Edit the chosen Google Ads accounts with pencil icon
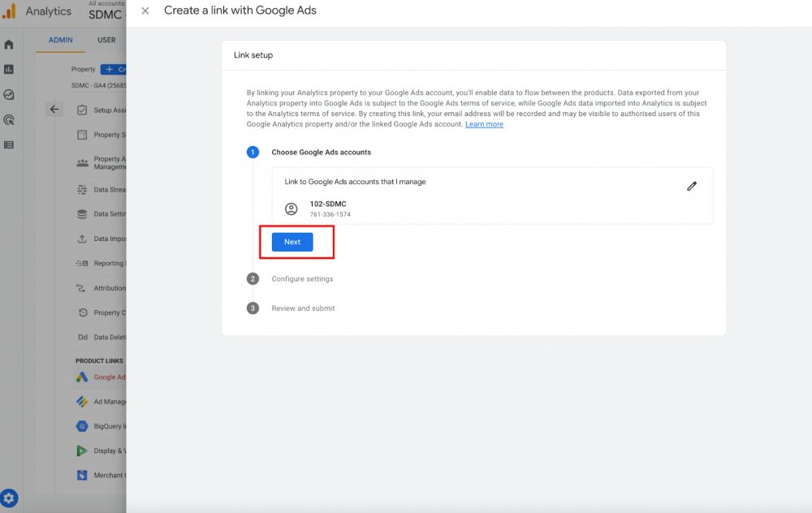812x513 pixels. (692, 187)
